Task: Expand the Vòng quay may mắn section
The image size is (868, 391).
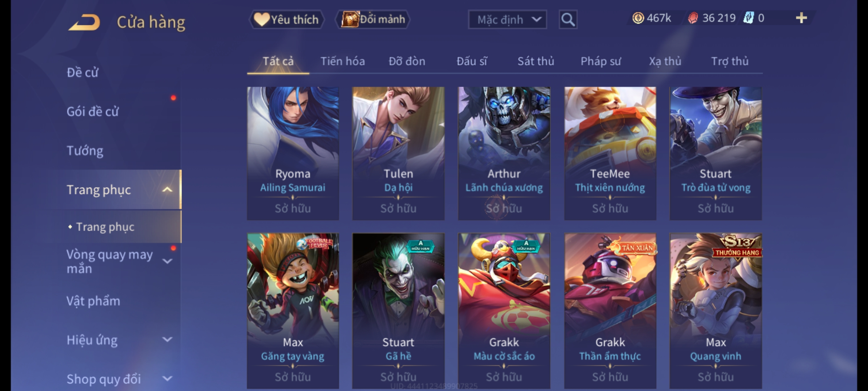Action: (167, 261)
